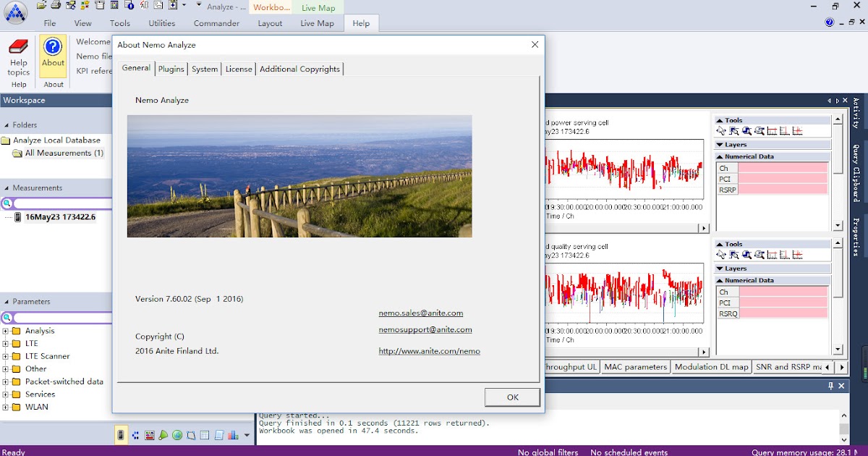Open the Properties side panel tab
Image resolution: width=868 pixels, height=456 pixels.
click(x=856, y=237)
